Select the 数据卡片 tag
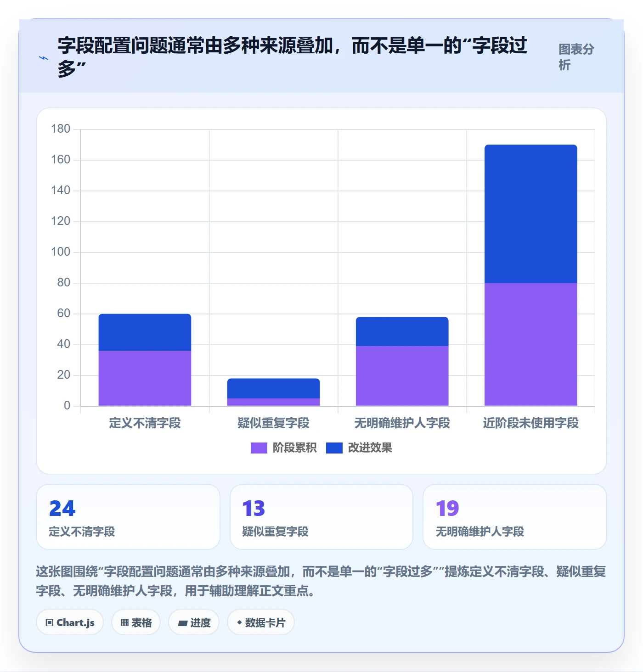 (x=261, y=622)
